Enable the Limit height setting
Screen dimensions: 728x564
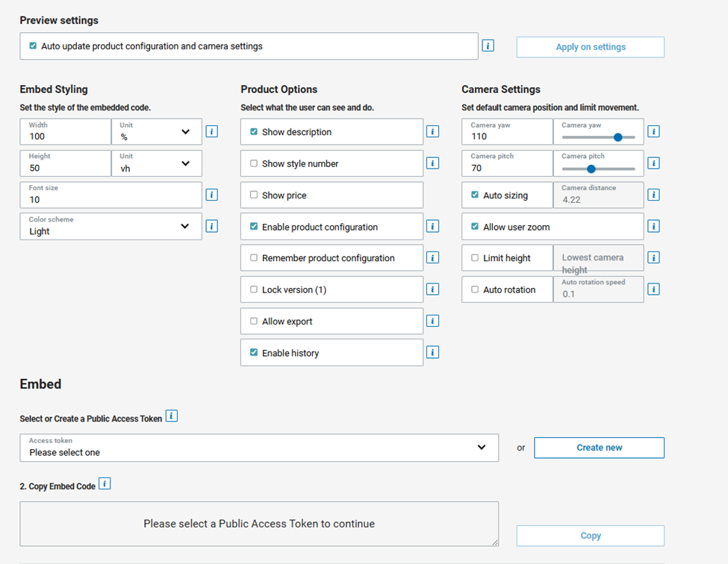click(x=475, y=257)
